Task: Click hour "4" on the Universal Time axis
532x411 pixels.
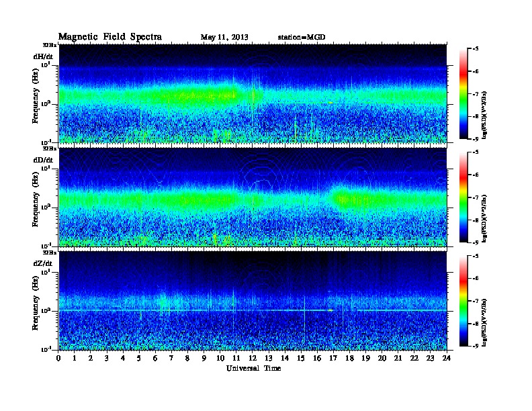Action: 123,358
